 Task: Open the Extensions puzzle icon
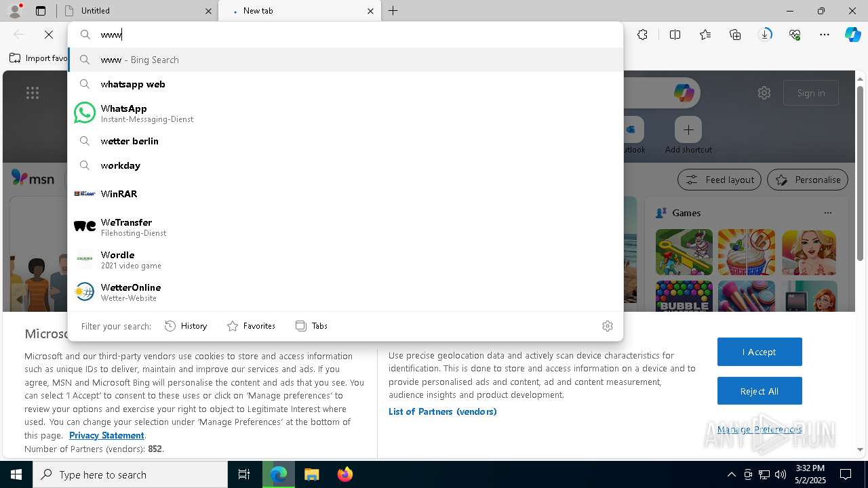pyautogui.click(x=642, y=35)
